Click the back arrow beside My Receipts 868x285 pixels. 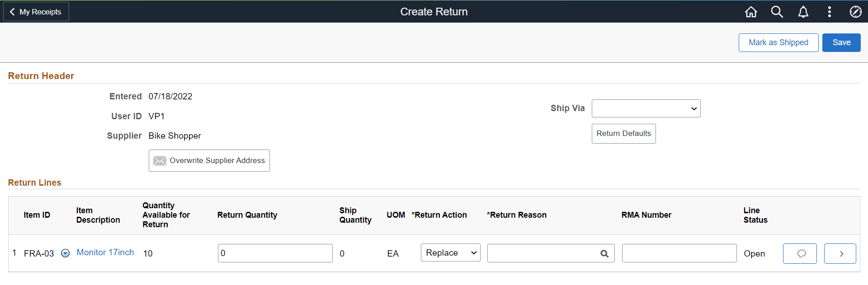[12, 11]
